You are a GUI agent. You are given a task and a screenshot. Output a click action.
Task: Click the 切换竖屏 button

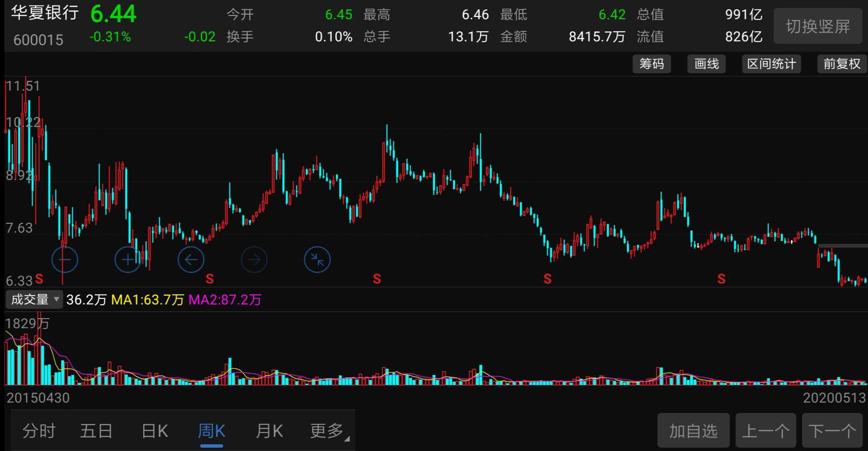(x=818, y=26)
